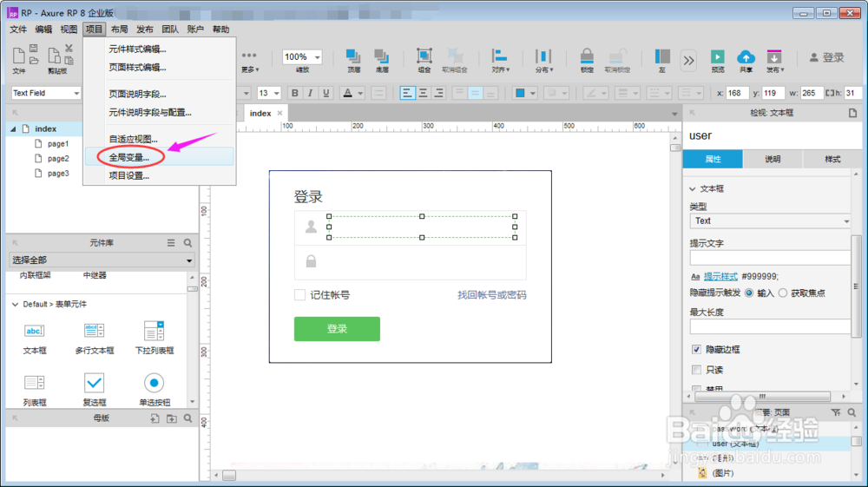Open the 选择全部 library dropdown
The width and height of the screenshot is (868, 487).
(102, 260)
